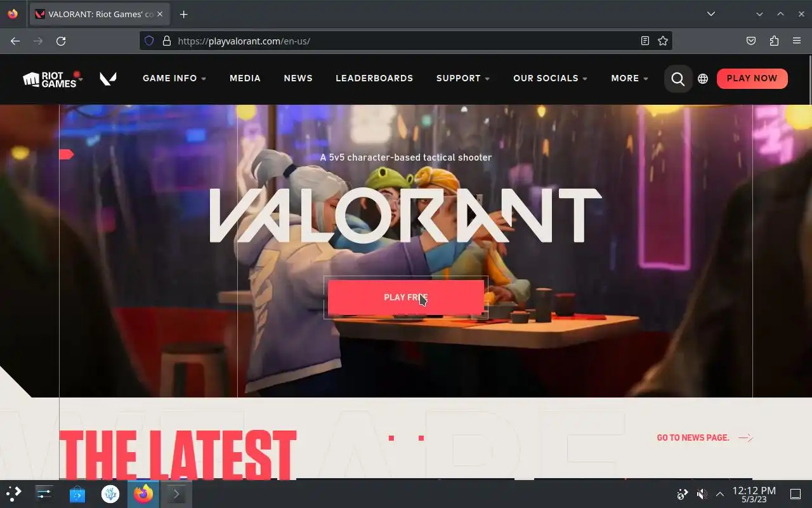The image size is (812, 508).
Task: Open the language globe icon
Action: [x=703, y=79]
